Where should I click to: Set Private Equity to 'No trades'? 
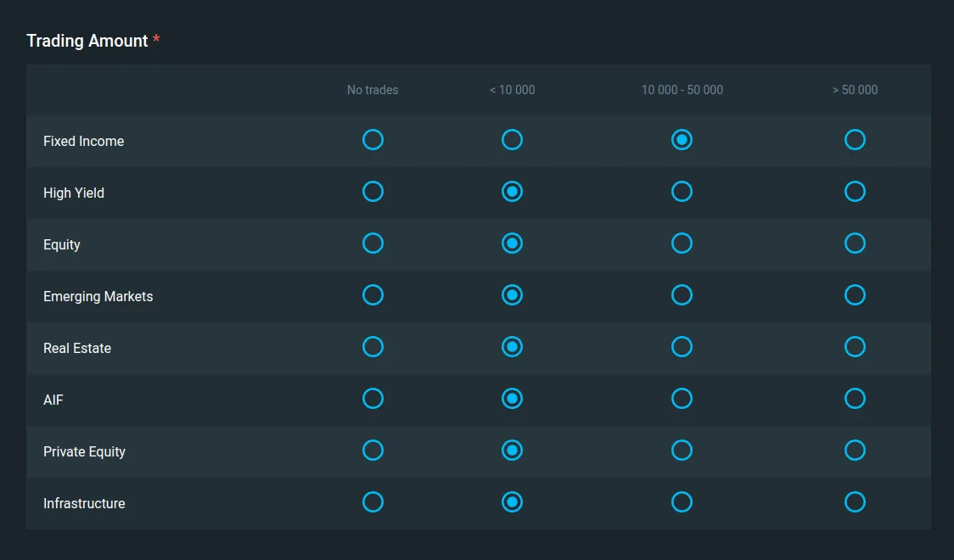(373, 451)
